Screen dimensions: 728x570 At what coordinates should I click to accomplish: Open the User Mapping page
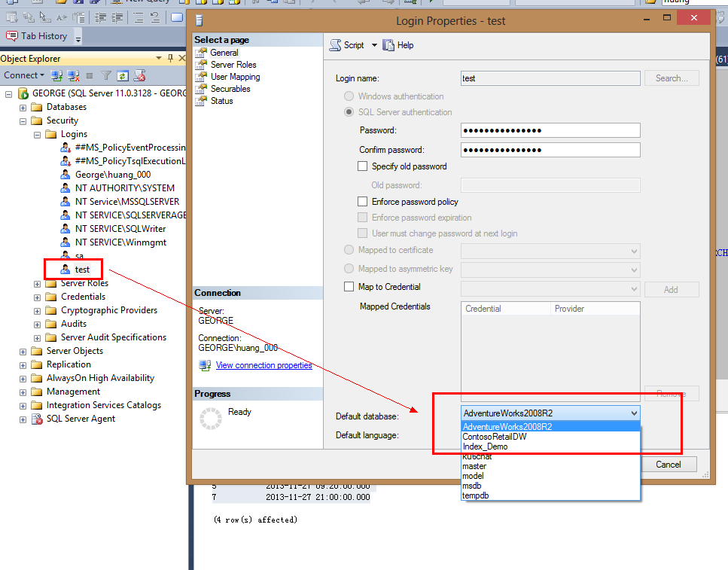pos(235,77)
